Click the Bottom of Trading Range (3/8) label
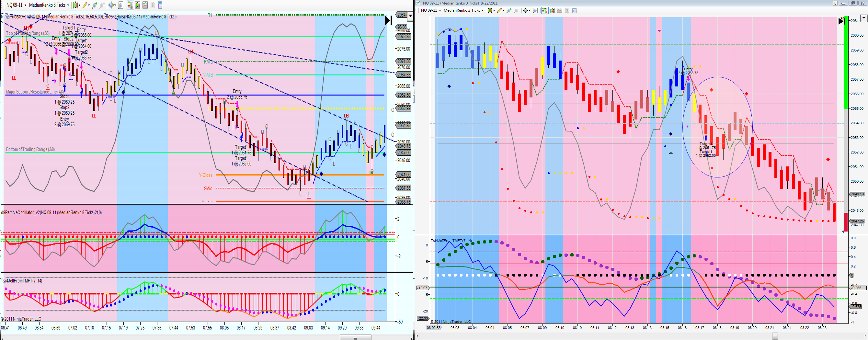 coord(30,149)
